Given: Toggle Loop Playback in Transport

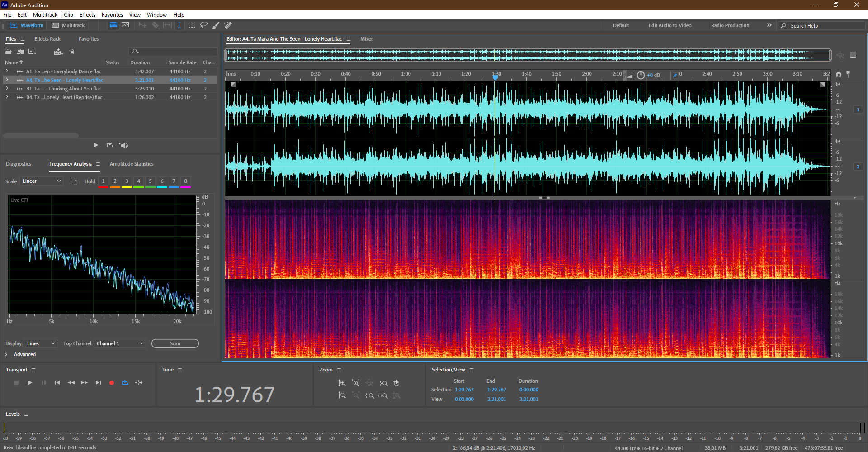Looking at the screenshot, I should click(x=125, y=383).
